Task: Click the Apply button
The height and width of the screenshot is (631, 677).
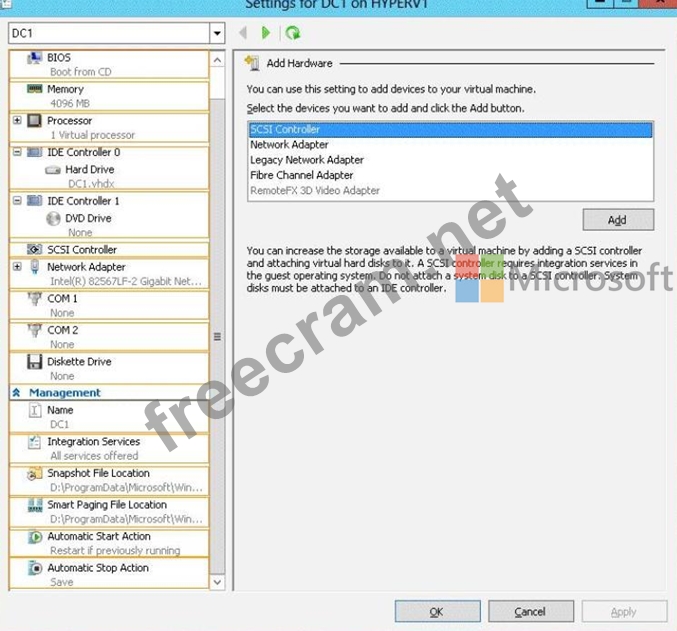Action: click(624, 612)
